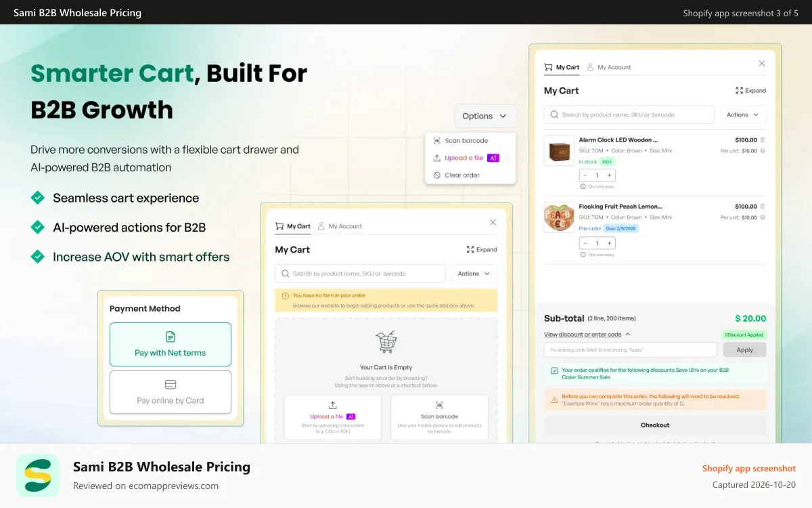The image size is (812, 508).
Task: Delete the Flocking Fruit Peach Lemon item
Action: tap(763, 207)
